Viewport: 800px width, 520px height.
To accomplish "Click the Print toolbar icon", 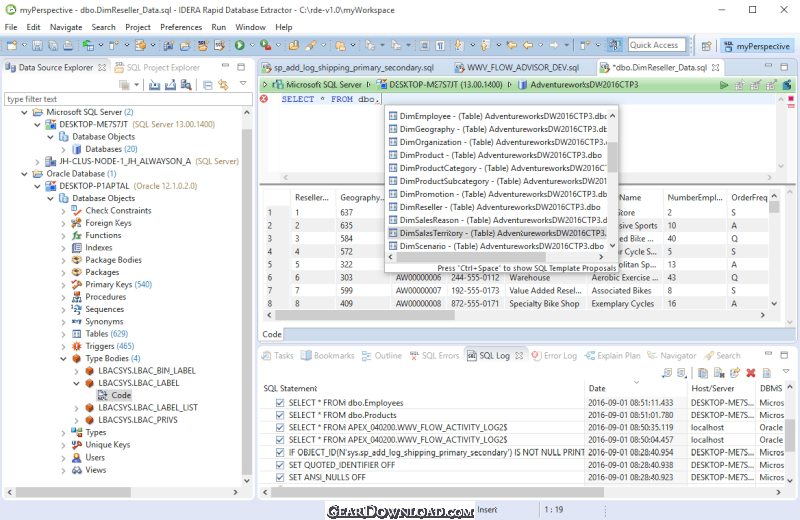I will 68,46.
